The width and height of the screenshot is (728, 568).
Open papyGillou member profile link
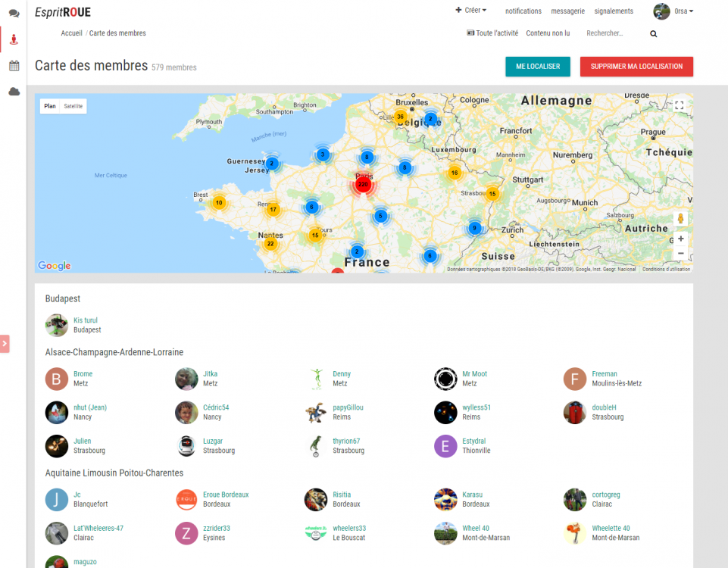(x=348, y=407)
